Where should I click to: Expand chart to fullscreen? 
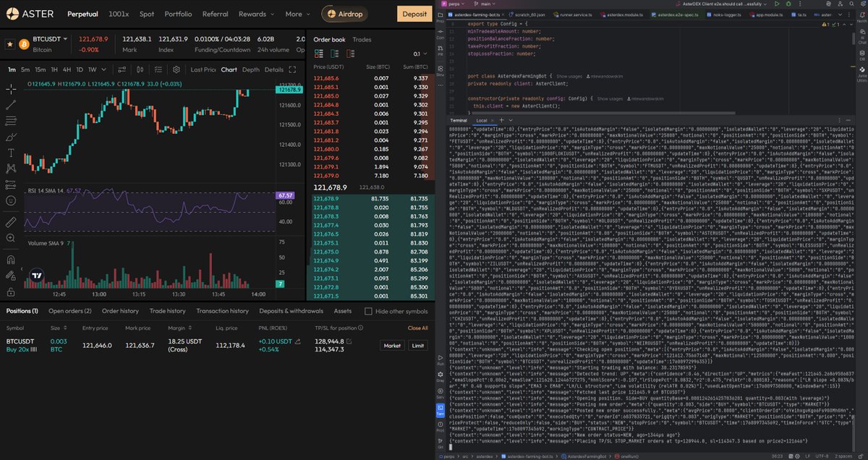[292, 69]
